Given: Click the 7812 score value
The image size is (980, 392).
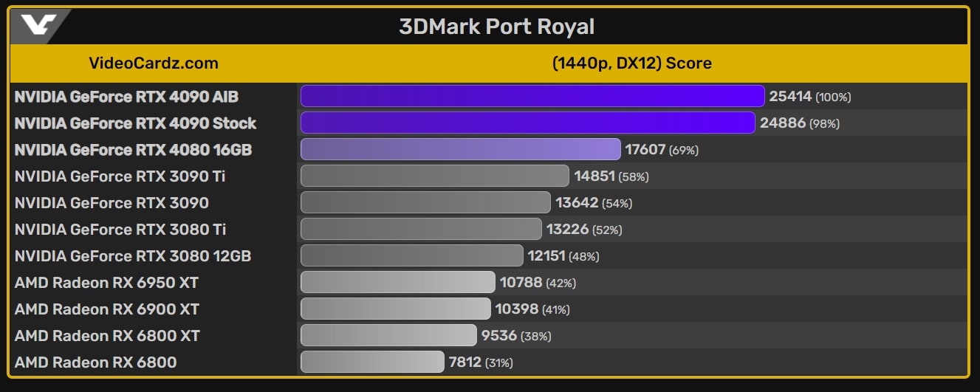Looking at the screenshot, I should pos(465,362).
